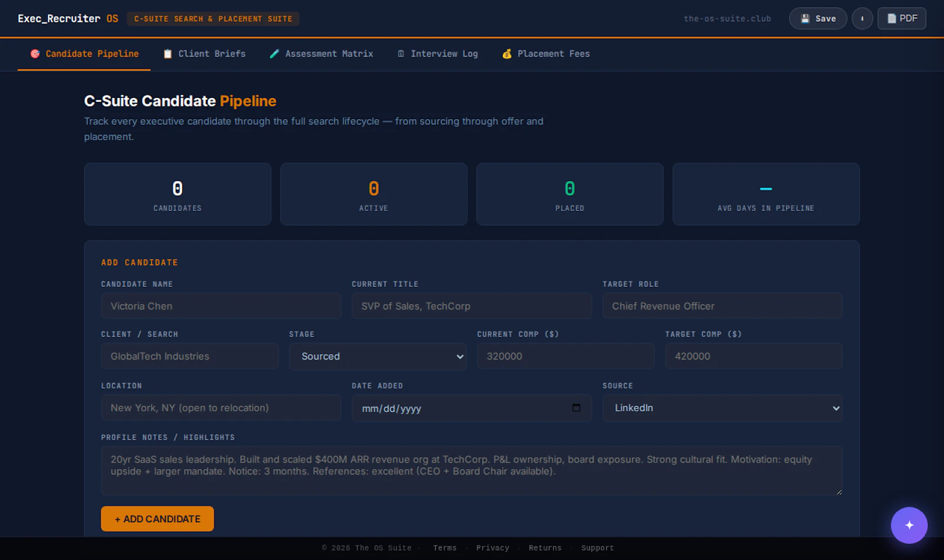Viewport: 944px width, 560px height.
Task: Click the Location input field
Action: tap(221, 407)
